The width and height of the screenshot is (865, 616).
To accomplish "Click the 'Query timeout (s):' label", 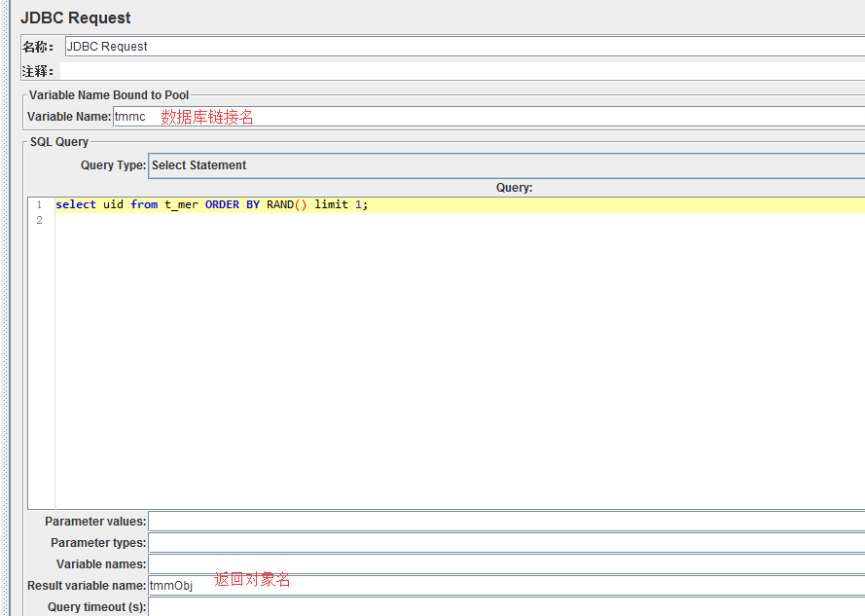I will point(96,607).
